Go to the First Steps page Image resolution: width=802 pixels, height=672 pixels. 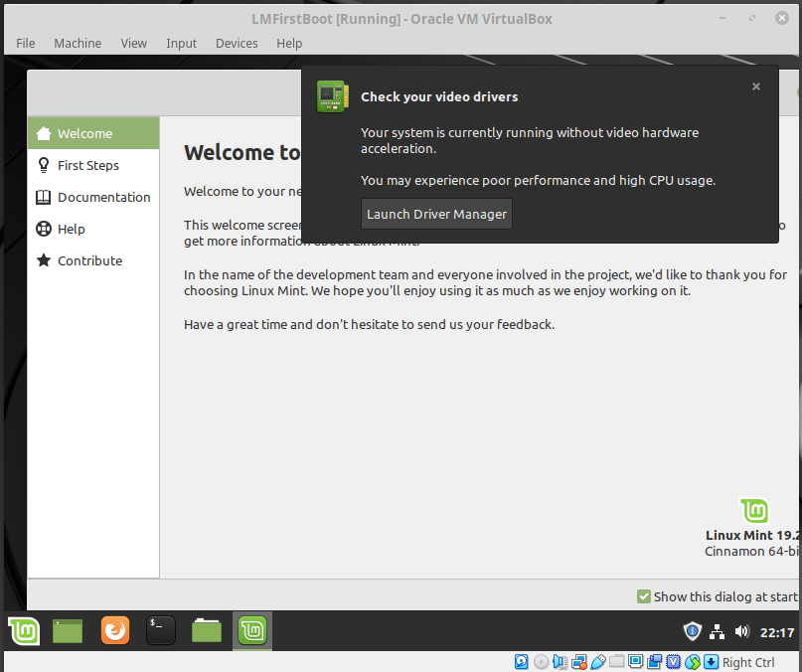click(93, 165)
